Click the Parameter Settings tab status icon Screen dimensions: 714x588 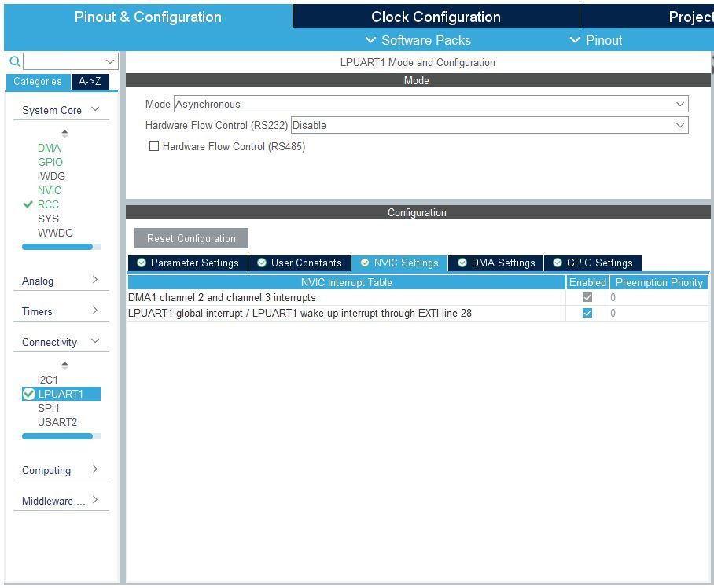pos(142,263)
